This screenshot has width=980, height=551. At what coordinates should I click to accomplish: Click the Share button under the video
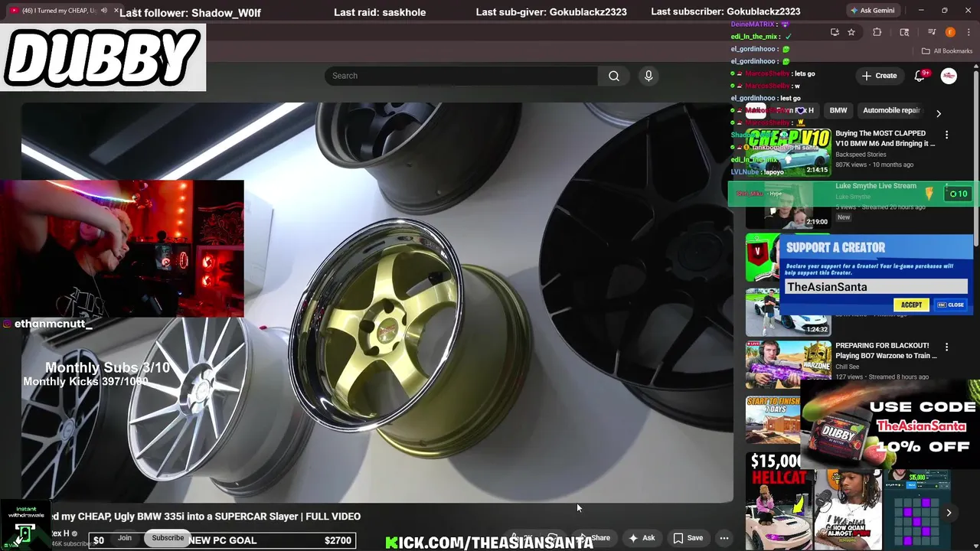pyautogui.click(x=594, y=538)
